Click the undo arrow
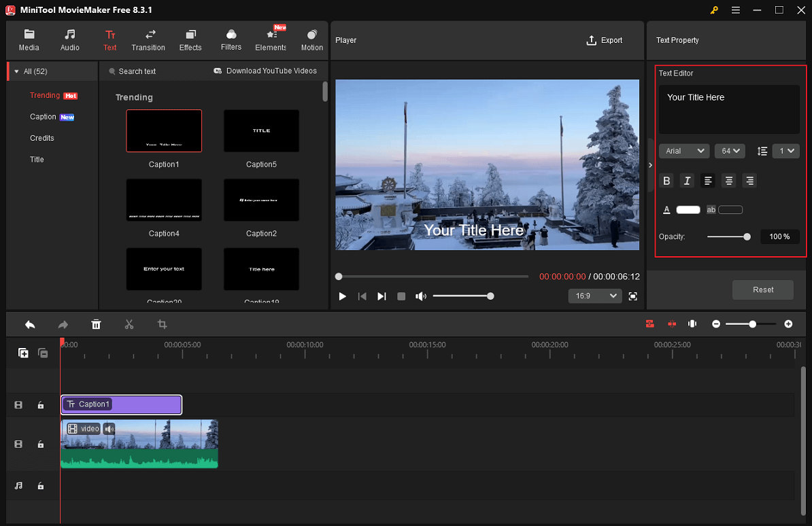The width and height of the screenshot is (812, 526). pyautogui.click(x=30, y=324)
